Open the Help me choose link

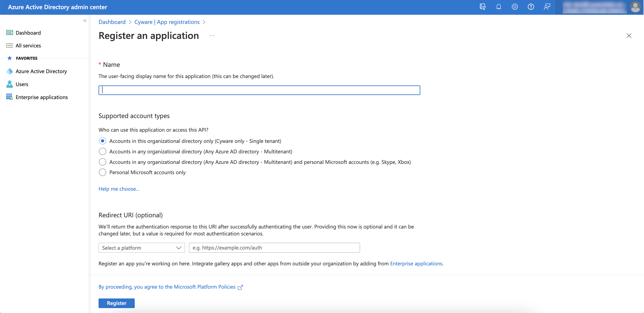click(119, 189)
